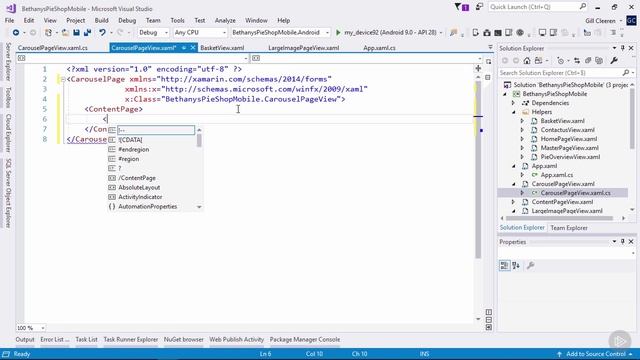Switch to the CarouselPageView.xaml.cs editor tab
Image resolution: width=640 pixels, height=360 pixels.
pyautogui.click(x=53, y=48)
